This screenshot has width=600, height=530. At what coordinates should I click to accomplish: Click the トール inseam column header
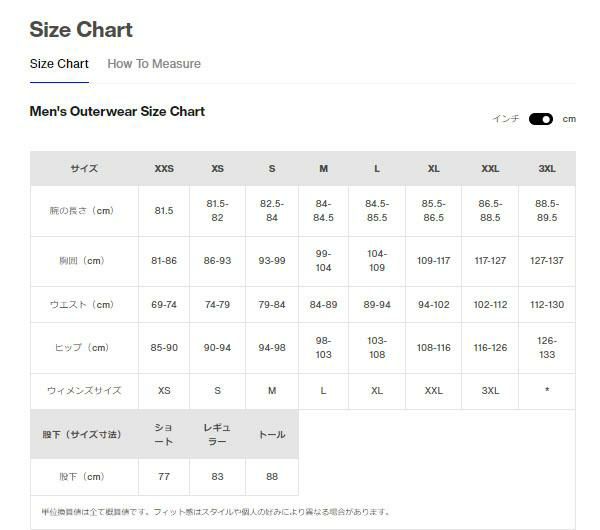(x=272, y=435)
